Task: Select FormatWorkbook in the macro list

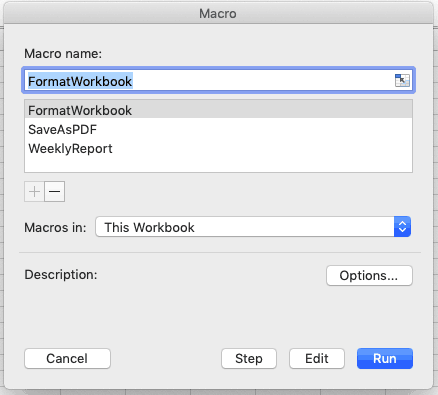Action: pos(218,110)
